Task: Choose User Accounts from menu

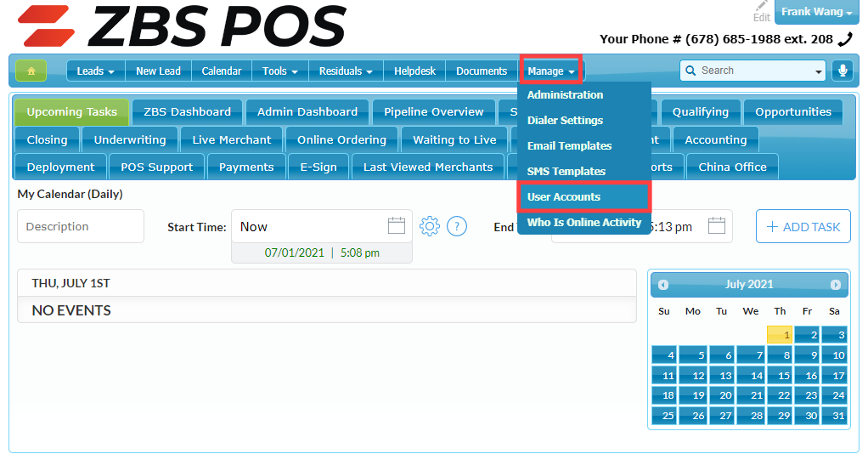Action: point(584,196)
